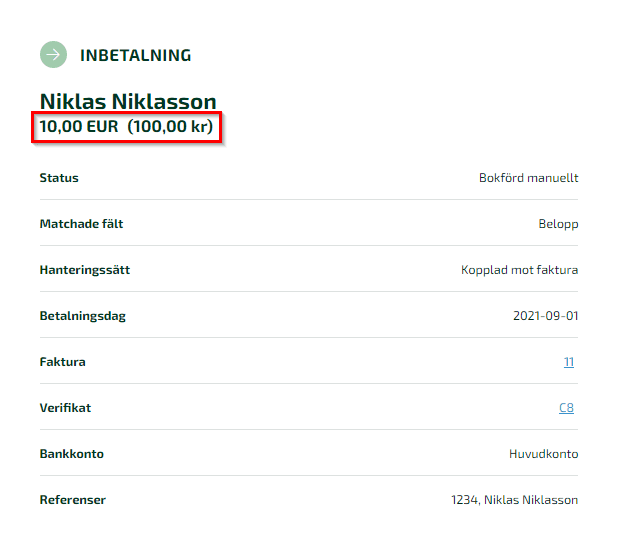The image size is (618, 543).
Task: Select the Belopp matched field value
Action: point(558,224)
